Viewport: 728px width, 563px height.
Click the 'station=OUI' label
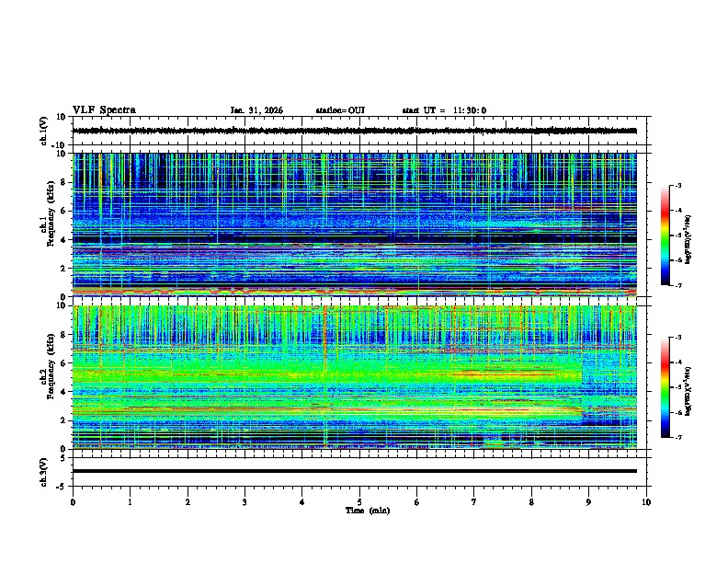click(340, 110)
